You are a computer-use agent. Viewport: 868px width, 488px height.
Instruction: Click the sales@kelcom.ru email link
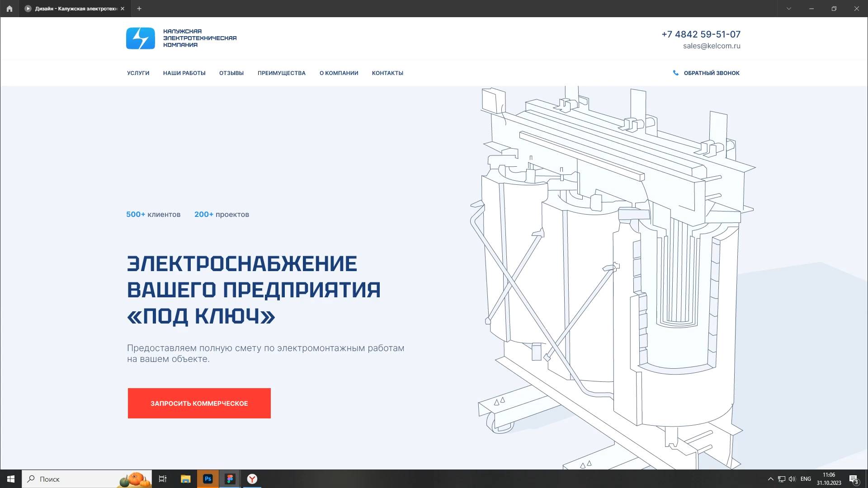click(x=712, y=46)
